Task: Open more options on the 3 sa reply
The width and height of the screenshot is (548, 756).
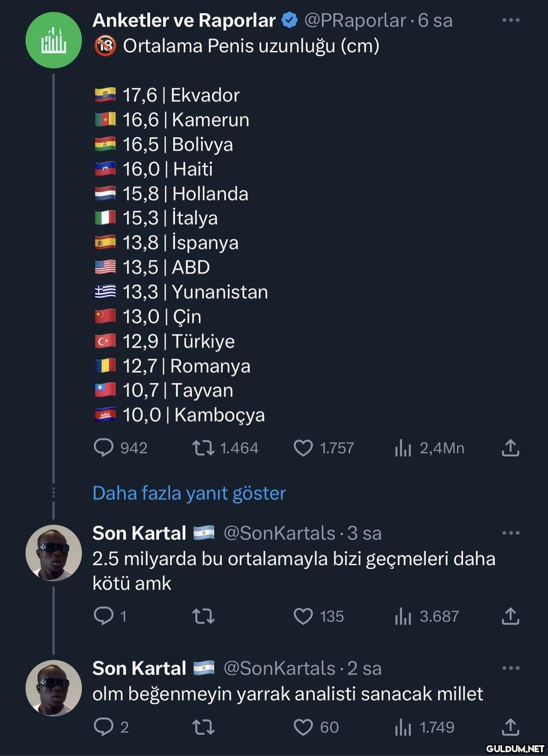Action: [x=510, y=533]
